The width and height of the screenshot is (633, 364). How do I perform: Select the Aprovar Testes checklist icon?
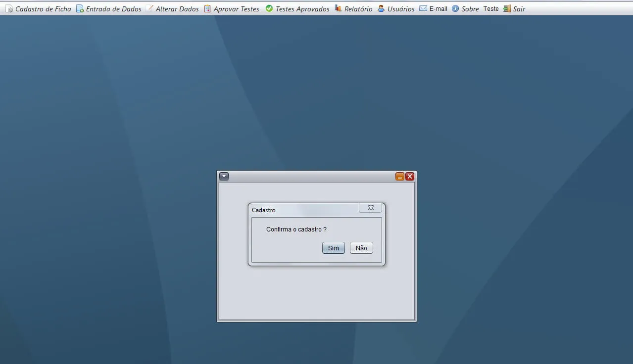[x=207, y=9]
